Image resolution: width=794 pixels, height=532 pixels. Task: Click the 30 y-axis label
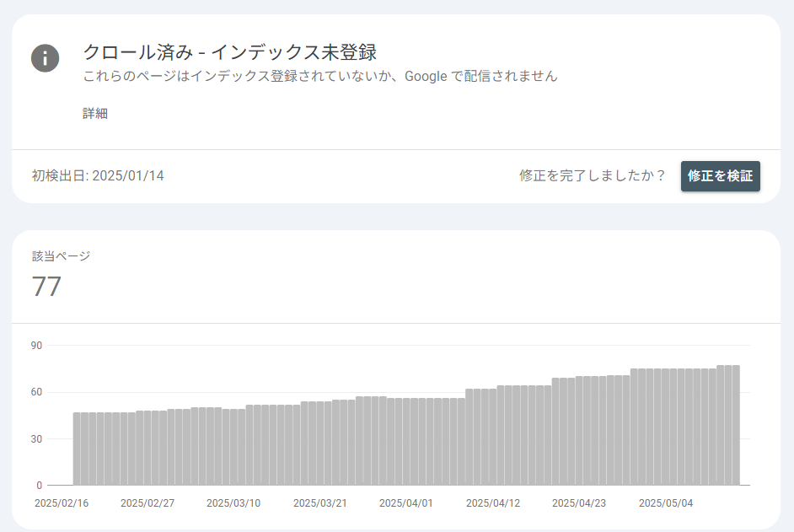pos(36,438)
